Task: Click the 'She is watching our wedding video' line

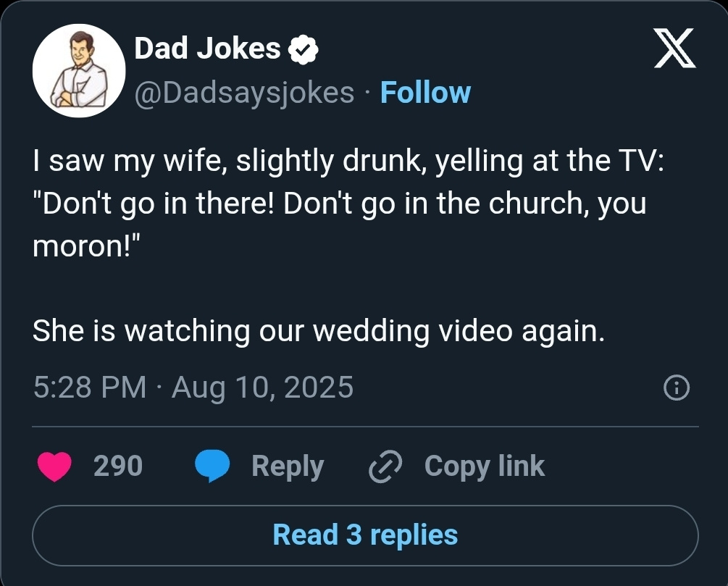Action: 318,330
